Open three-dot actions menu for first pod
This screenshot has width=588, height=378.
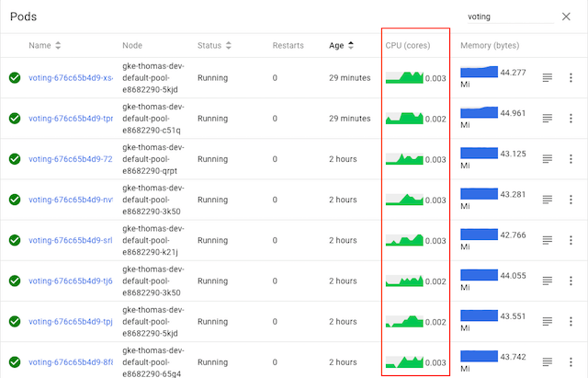coord(570,78)
